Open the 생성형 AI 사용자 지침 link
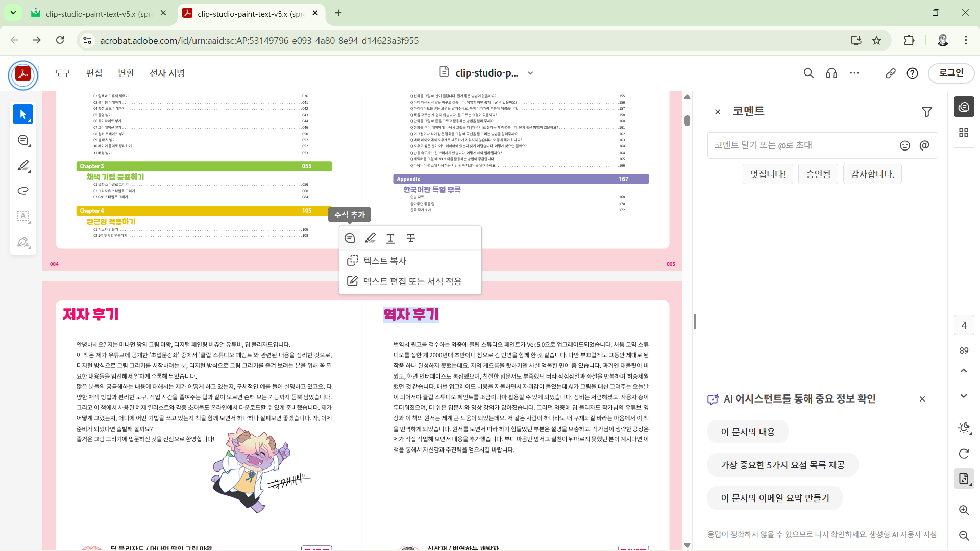980x551 pixels. (x=902, y=534)
